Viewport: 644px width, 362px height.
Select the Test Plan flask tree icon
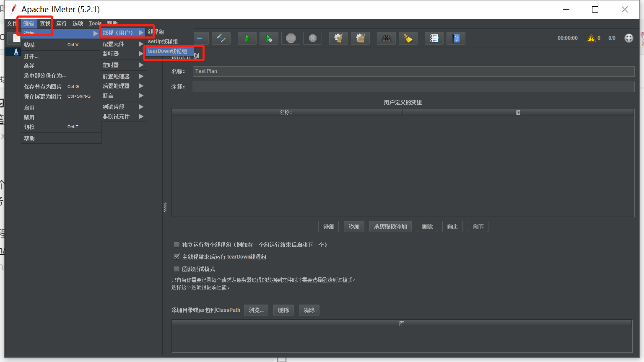pyautogui.click(x=16, y=52)
